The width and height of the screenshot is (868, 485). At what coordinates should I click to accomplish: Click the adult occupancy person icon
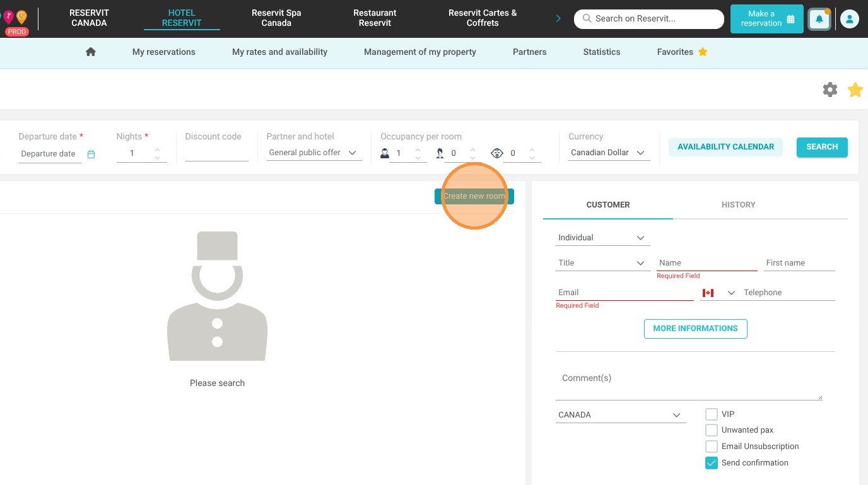click(385, 153)
